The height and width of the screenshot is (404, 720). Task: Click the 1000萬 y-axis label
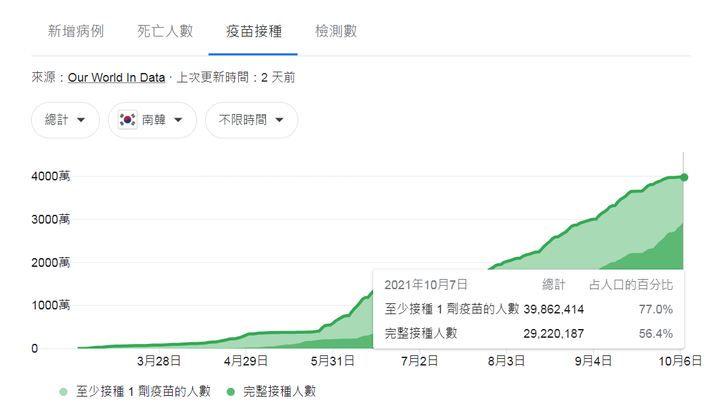pyautogui.click(x=51, y=305)
